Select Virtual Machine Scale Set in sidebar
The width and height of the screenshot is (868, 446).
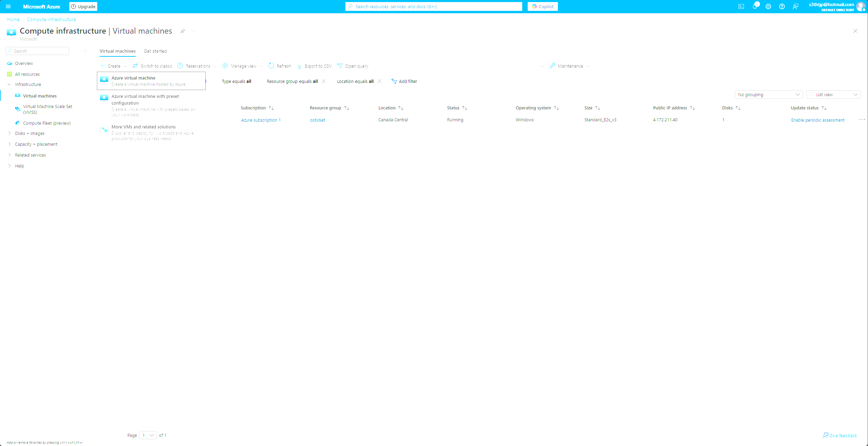pyautogui.click(x=47, y=109)
